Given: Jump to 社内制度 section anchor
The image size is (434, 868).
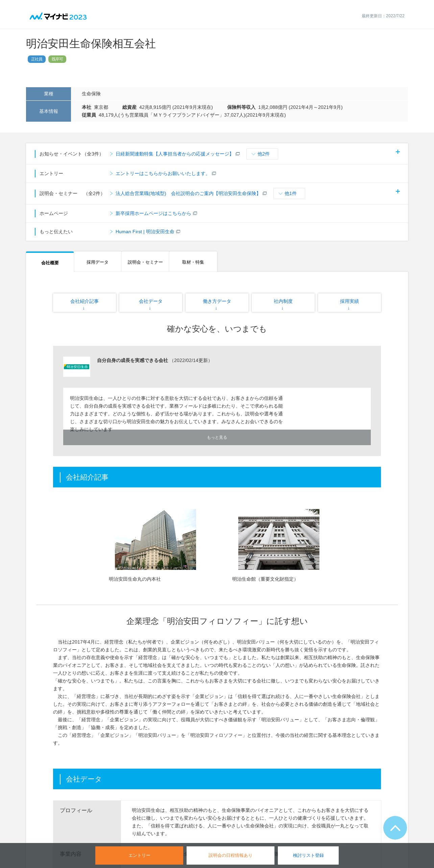Looking at the screenshot, I should point(283,303).
